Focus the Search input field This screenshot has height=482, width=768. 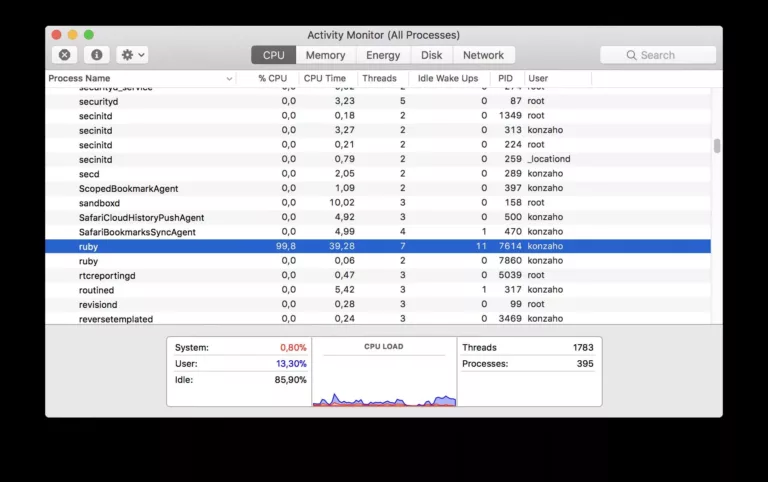[658, 55]
